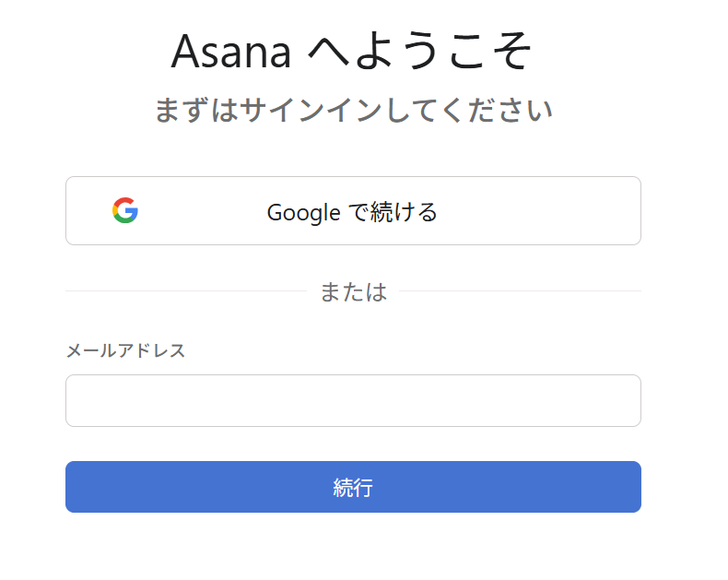Click the word "Google" in the sign-in button

[x=304, y=212]
